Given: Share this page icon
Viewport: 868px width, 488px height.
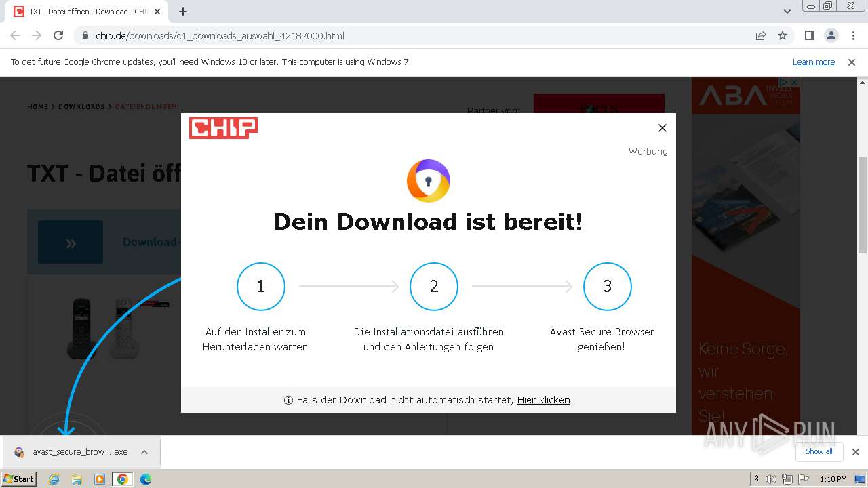Looking at the screenshot, I should (761, 35).
